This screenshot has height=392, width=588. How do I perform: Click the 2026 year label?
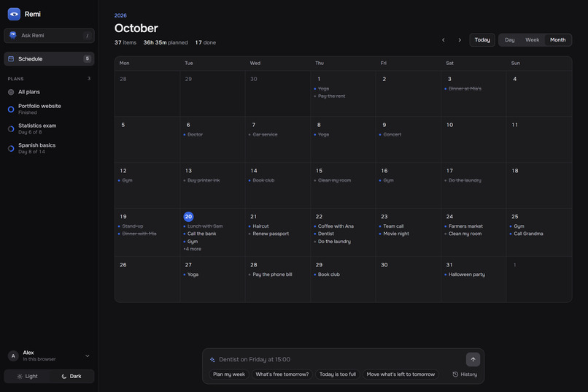click(x=120, y=15)
